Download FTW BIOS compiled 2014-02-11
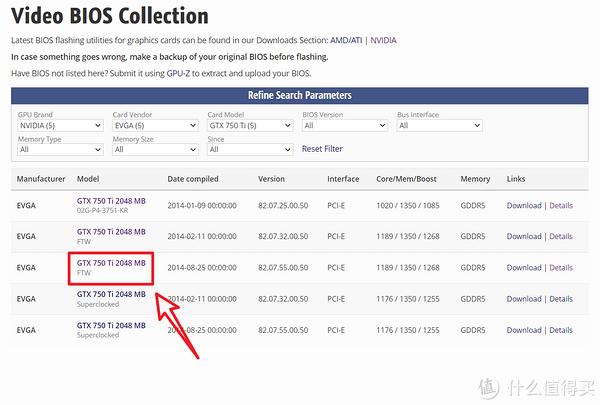This screenshot has width=600, height=405. (524, 237)
